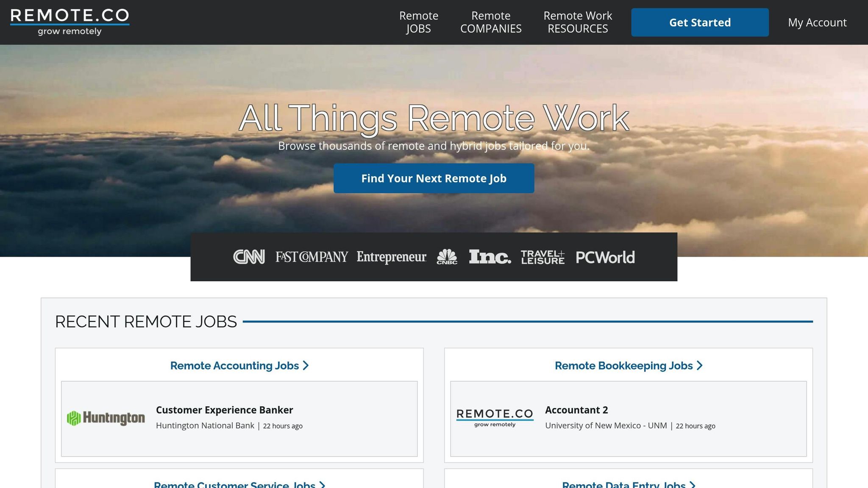This screenshot has height=488, width=868.
Task: Click Find Your Next Remote Job button
Action: pos(434,178)
